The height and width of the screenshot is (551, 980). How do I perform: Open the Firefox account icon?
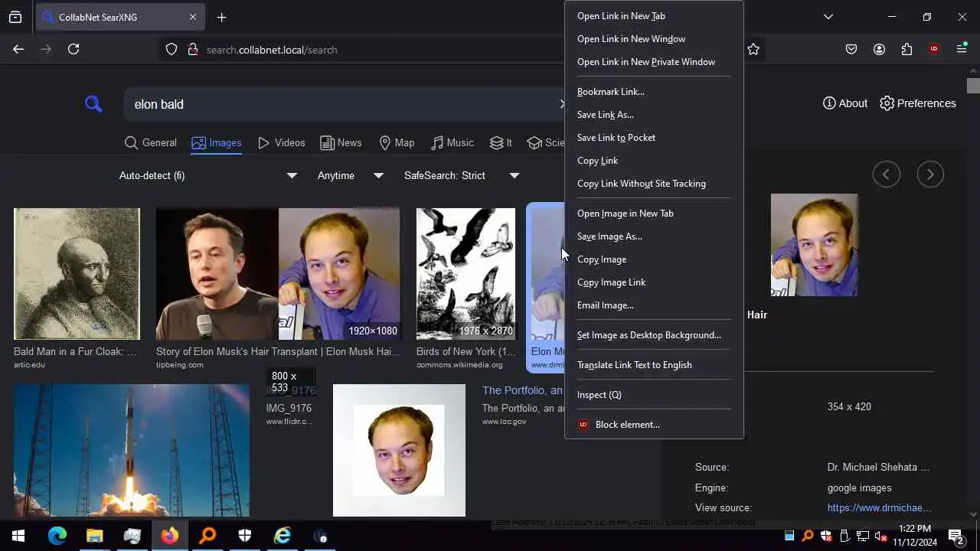(x=879, y=49)
